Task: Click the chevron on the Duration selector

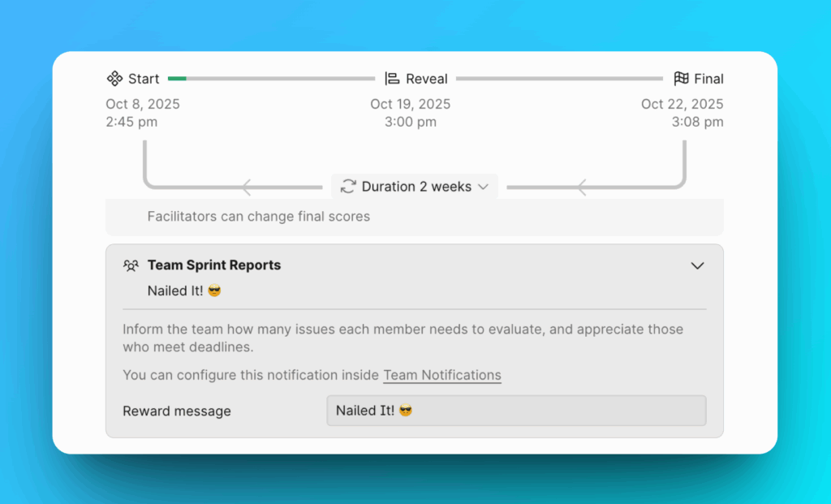Action: click(484, 187)
